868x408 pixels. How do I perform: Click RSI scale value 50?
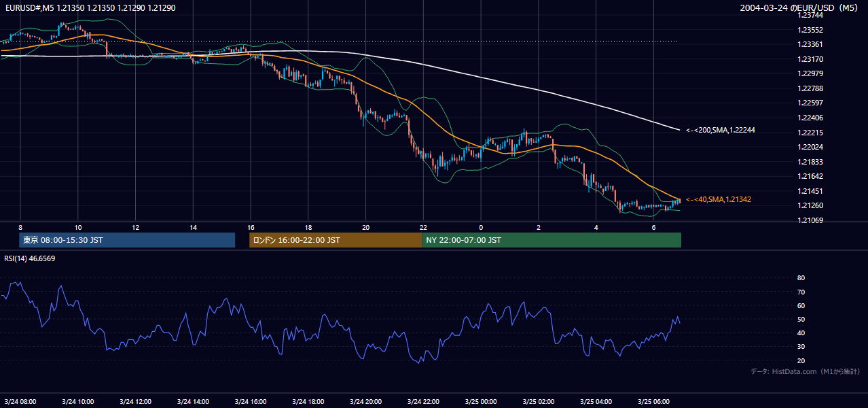[801, 319]
